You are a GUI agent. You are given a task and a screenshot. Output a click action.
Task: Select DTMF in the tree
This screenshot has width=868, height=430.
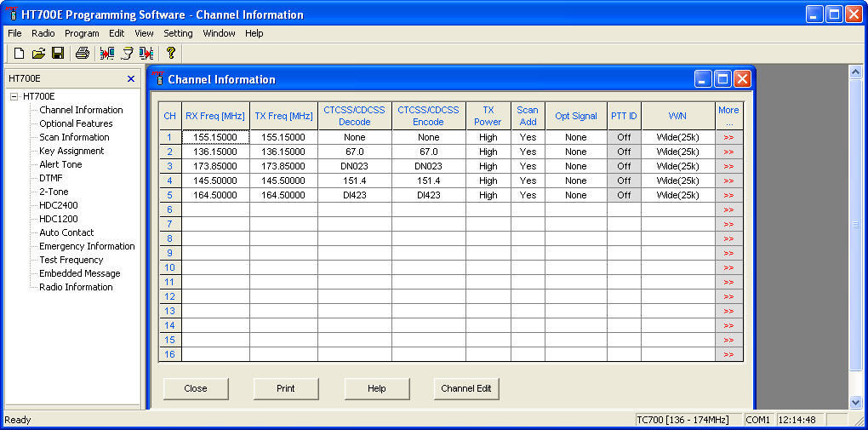pyautogui.click(x=51, y=178)
